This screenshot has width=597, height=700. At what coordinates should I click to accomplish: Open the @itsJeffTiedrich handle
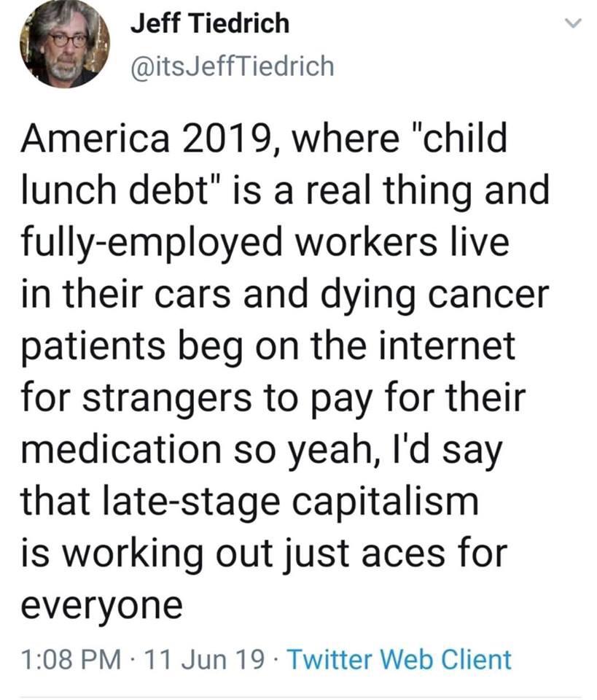click(x=232, y=66)
